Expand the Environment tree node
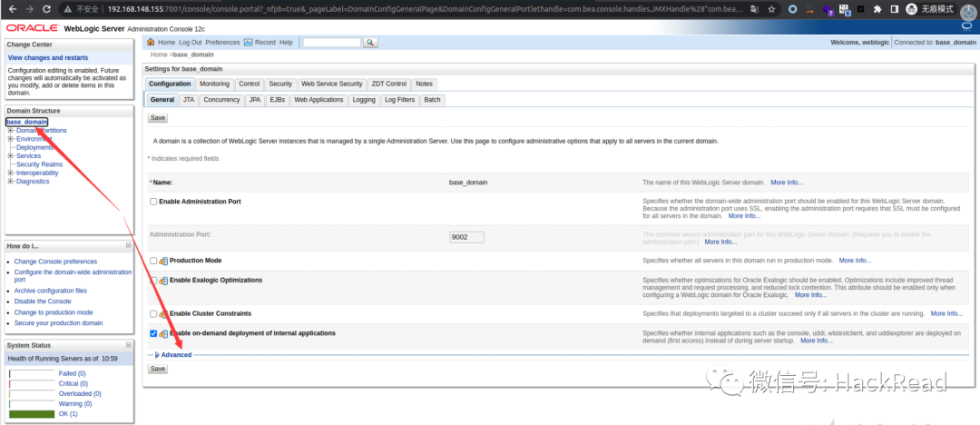980x425 pixels. pyautogui.click(x=11, y=139)
